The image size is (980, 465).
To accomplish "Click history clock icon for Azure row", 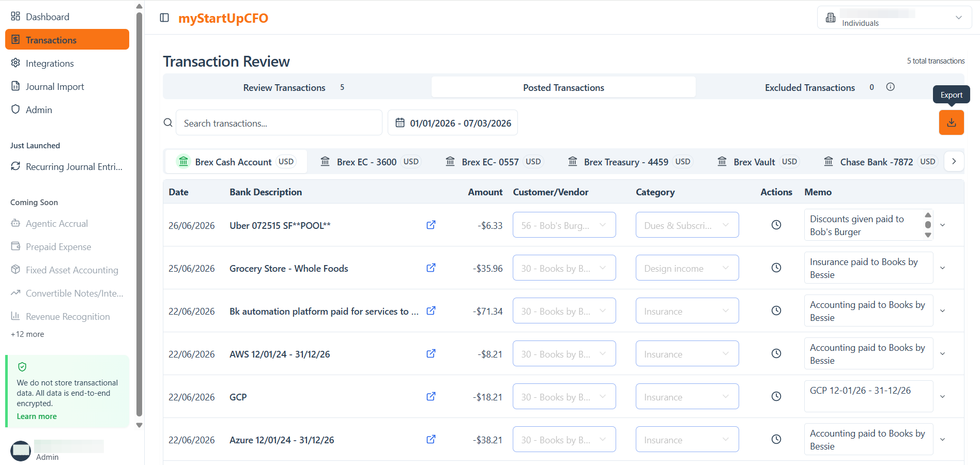I will (776, 439).
